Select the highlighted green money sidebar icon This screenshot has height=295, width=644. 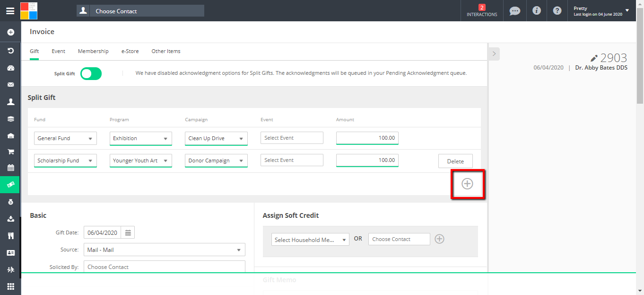10,184
